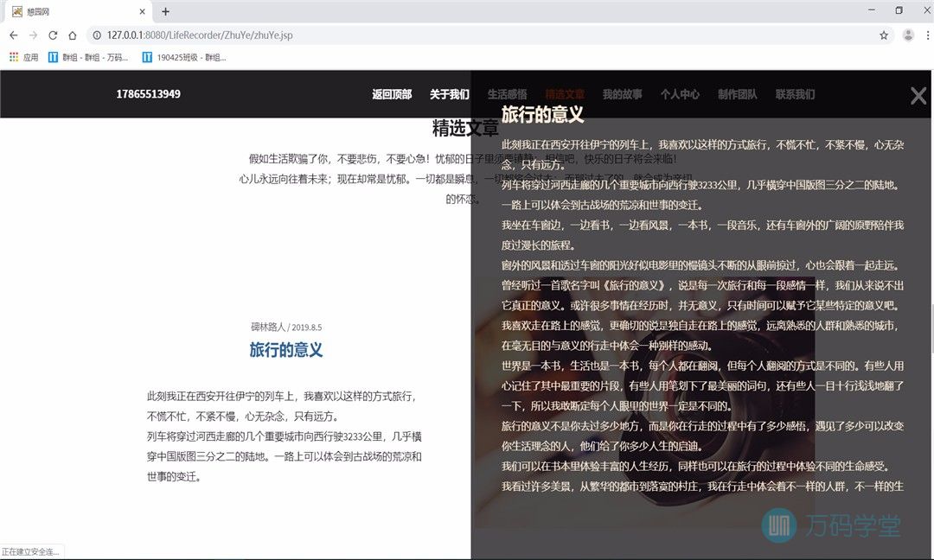Image resolution: width=934 pixels, height=560 pixels.
Task: Open the browser profile avatar
Action: [908, 35]
